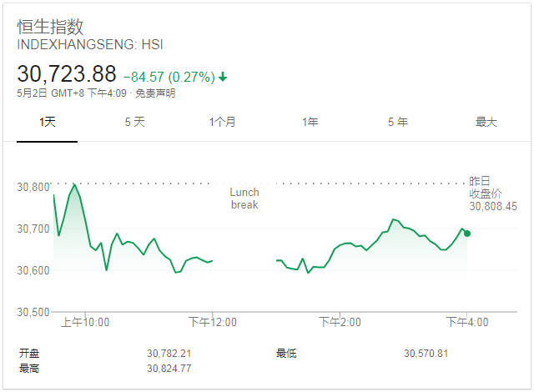Show the 1年 chart range

[x=310, y=122]
